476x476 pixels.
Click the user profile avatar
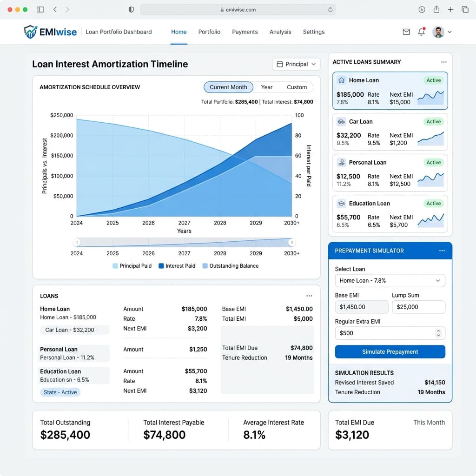(438, 32)
